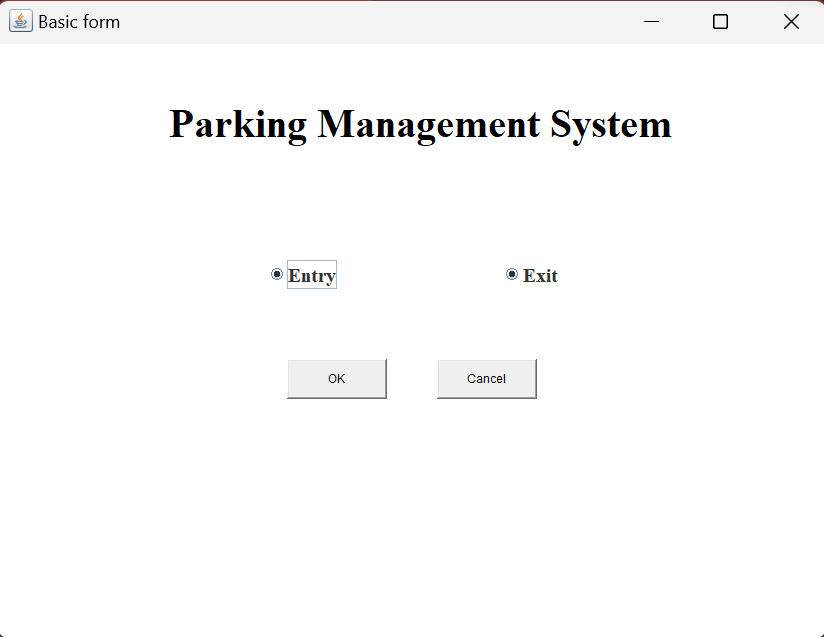
Task: Click the Parking Management System heading
Action: tap(420, 125)
